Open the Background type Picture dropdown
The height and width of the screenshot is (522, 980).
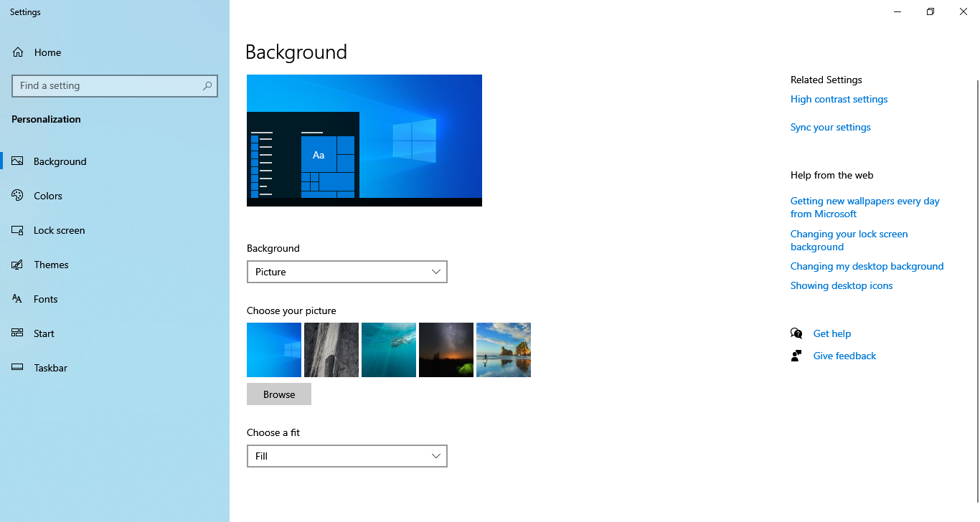[347, 272]
